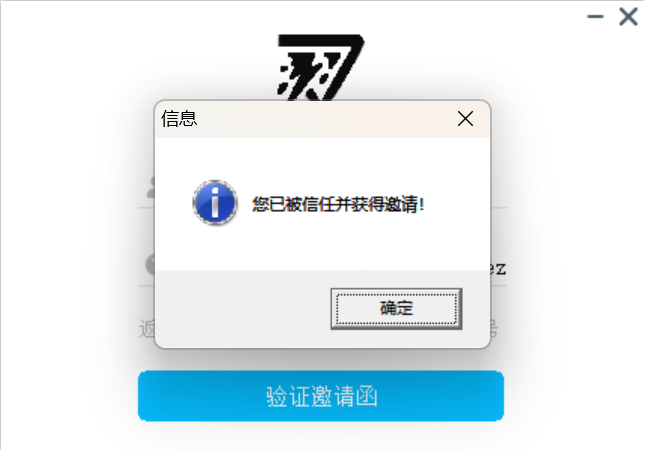Click blank window area right of the logo
Screen dimensions: 645x450
pyautogui.click(x=473, y=62)
